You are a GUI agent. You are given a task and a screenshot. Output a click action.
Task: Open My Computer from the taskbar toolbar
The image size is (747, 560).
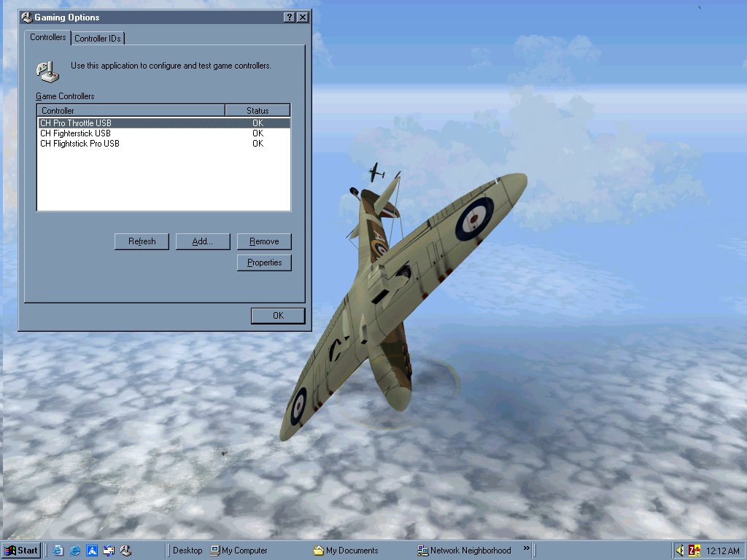[239, 551]
